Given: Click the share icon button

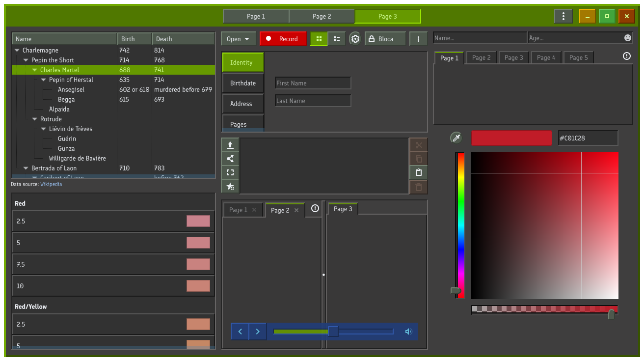Looking at the screenshot, I should tap(230, 159).
